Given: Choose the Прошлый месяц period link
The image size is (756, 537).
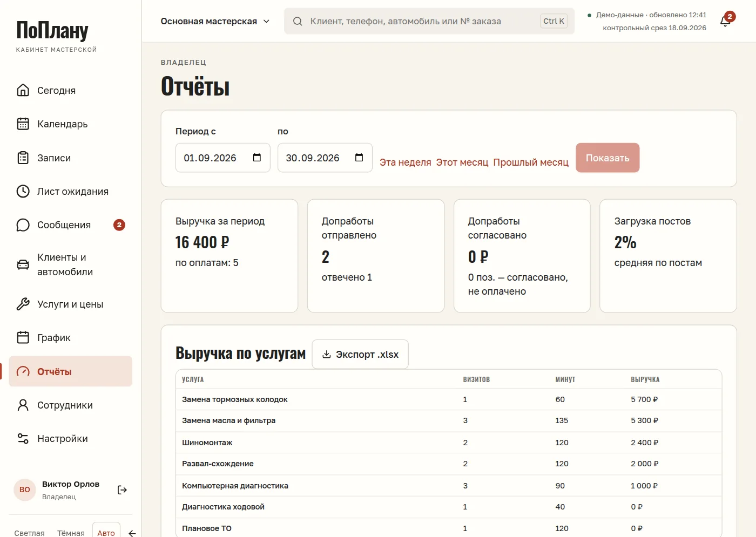Looking at the screenshot, I should point(531,162).
